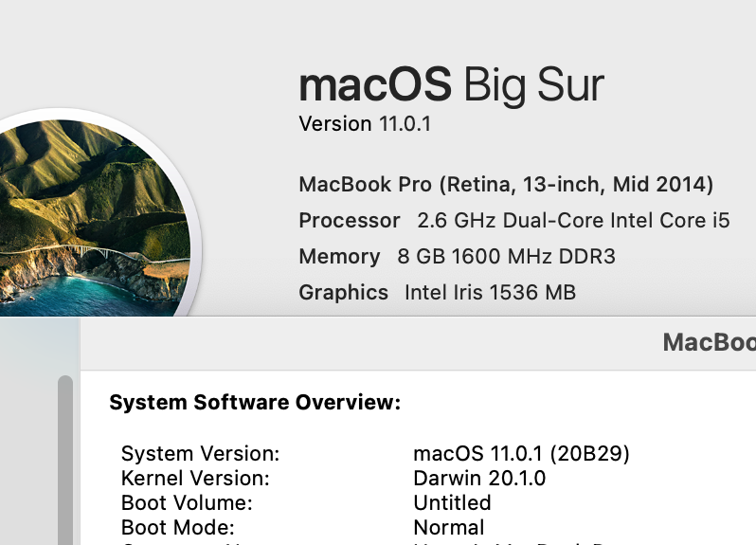Viewport: 756px width, 545px height.
Task: Click the macOS Big Sur title
Action: point(451,86)
